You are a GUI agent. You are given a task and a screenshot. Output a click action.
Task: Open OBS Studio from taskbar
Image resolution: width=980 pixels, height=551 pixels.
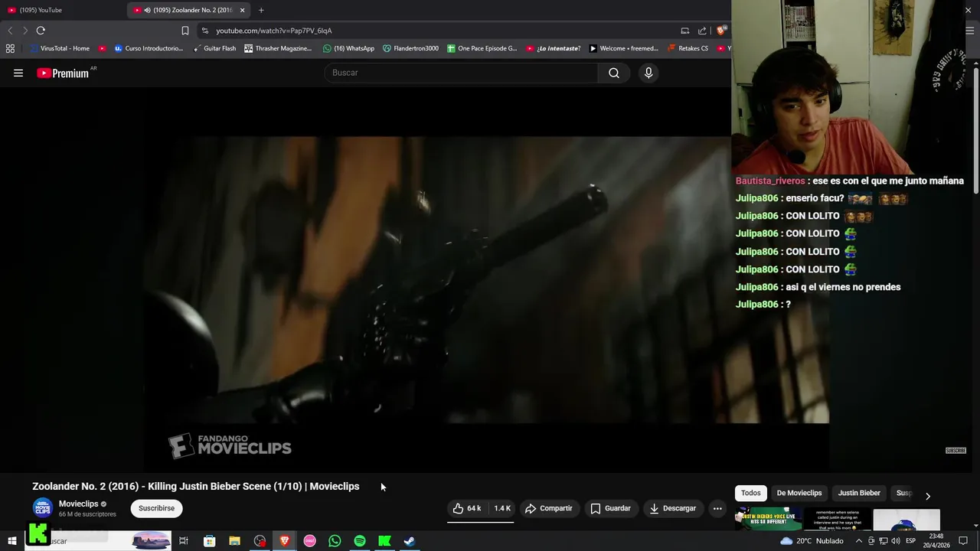(260, 541)
